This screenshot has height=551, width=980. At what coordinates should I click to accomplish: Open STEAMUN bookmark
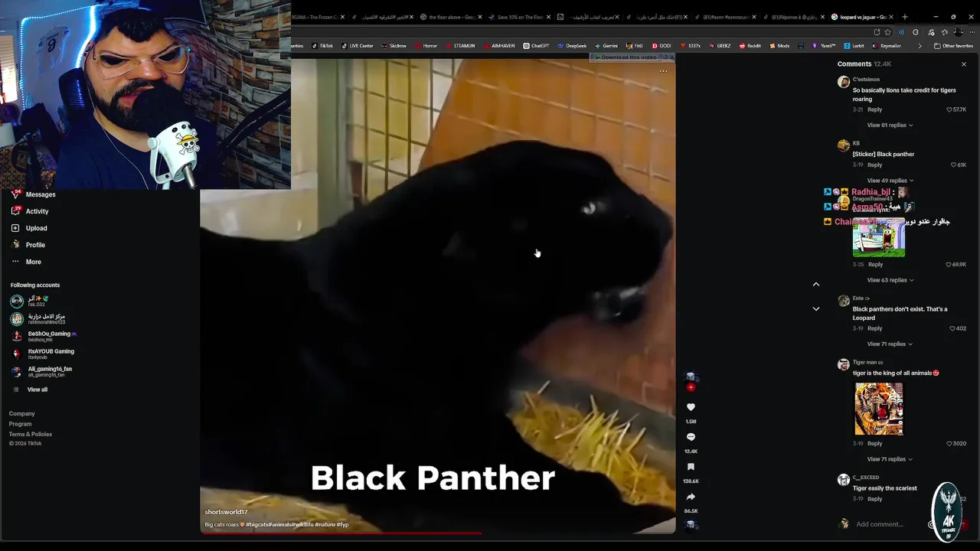pyautogui.click(x=459, y=46)
